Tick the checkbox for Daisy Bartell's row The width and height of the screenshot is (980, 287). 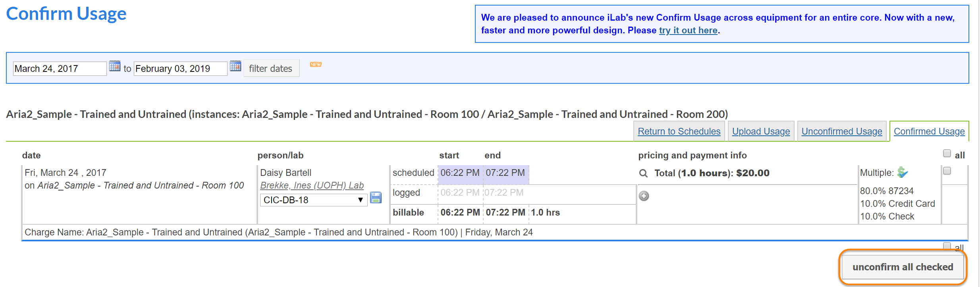click(x=947, y=171)
